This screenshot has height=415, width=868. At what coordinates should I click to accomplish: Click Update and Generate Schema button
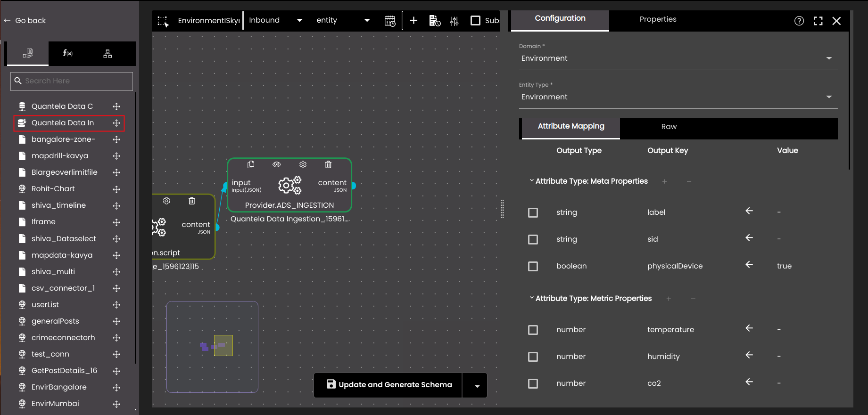click(x=388, y=385)
